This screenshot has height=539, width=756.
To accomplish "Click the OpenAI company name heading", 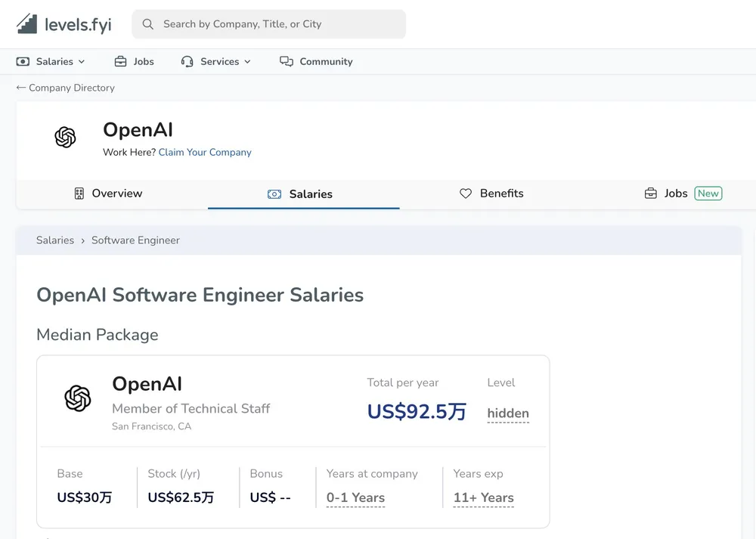I will pos(138,130).
